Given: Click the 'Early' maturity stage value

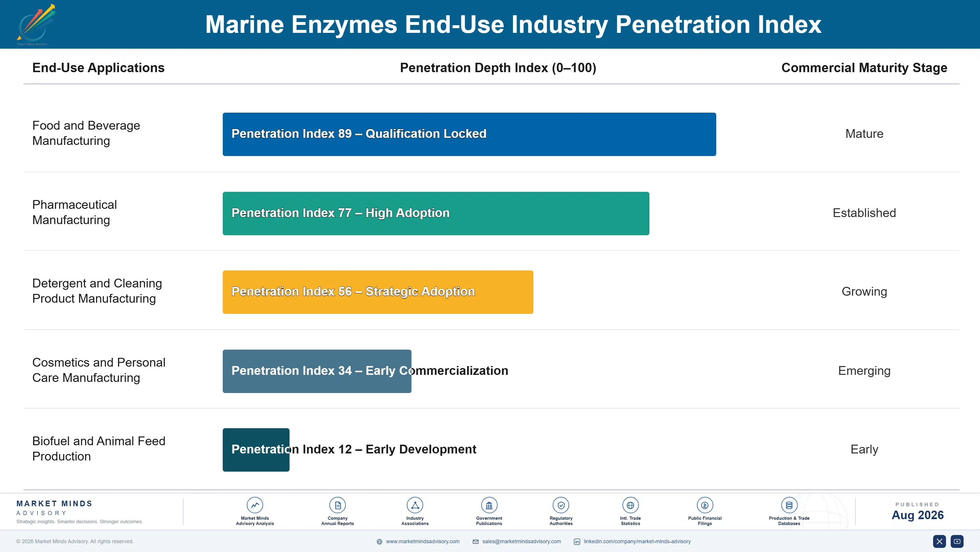Looking at the screenshot, I should click(864, 450).
